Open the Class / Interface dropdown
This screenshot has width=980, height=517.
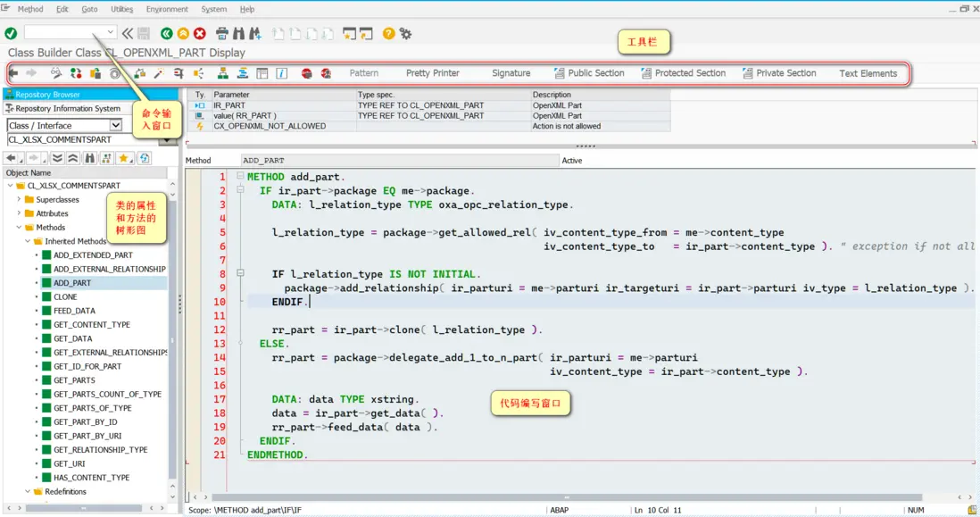[x=115, y=126]
